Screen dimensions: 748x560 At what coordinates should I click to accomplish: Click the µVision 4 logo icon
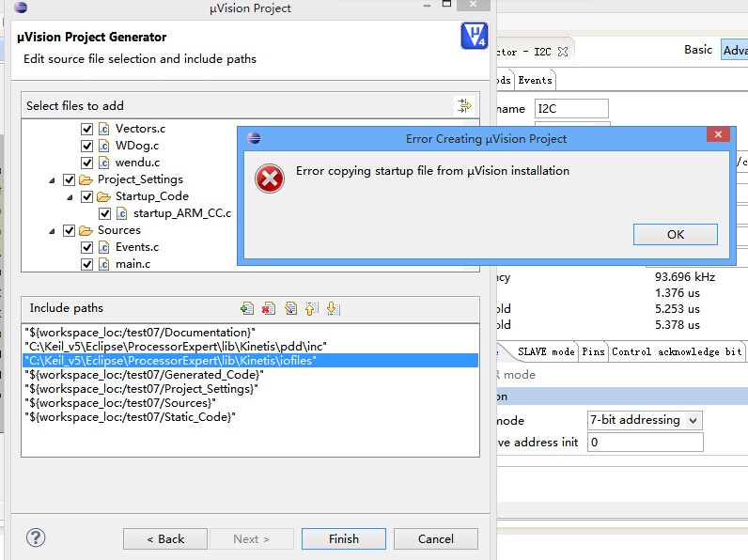tap(475, 36)
